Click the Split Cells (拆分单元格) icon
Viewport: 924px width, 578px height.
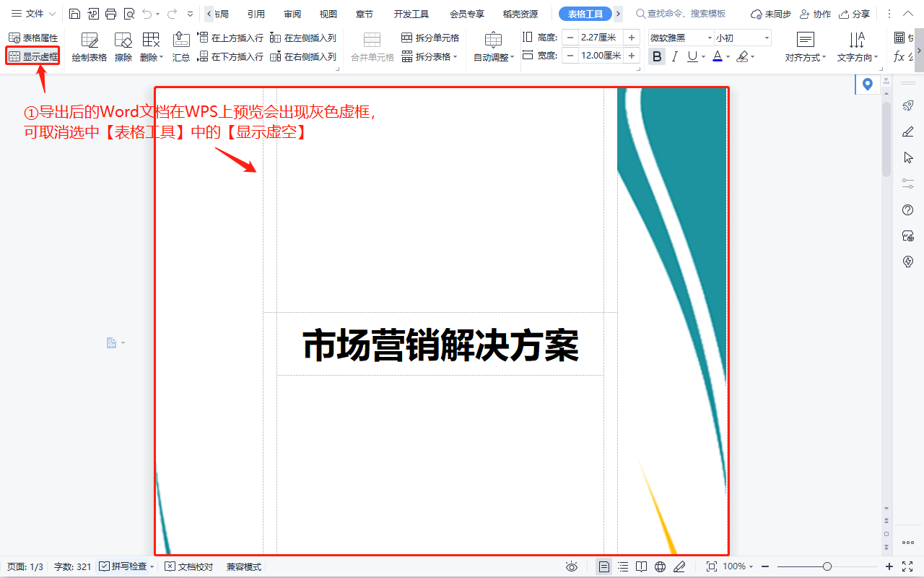430,38
